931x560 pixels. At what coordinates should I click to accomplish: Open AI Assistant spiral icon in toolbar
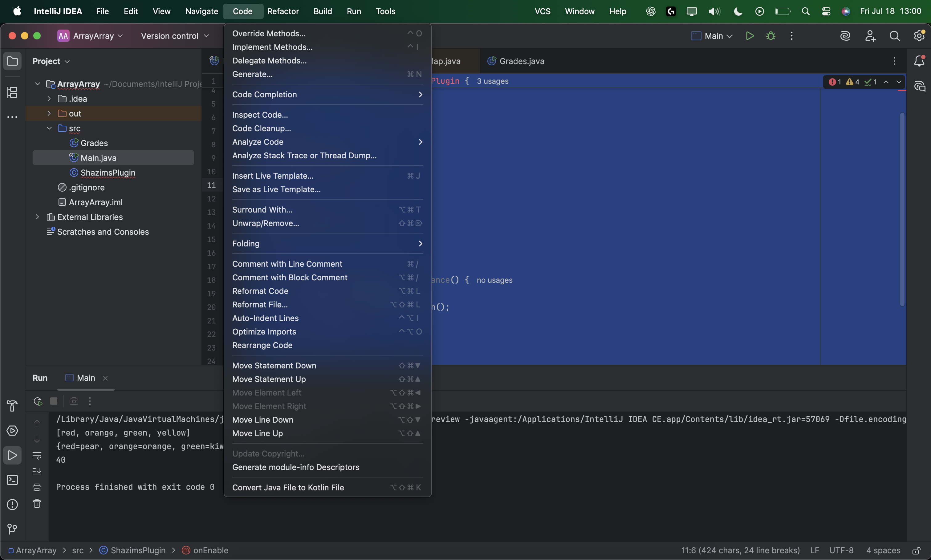click(x=845, y=36)
